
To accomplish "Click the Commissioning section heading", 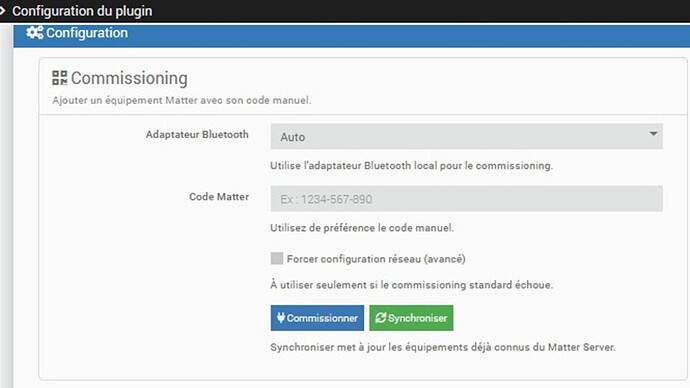I will point(129,78).
